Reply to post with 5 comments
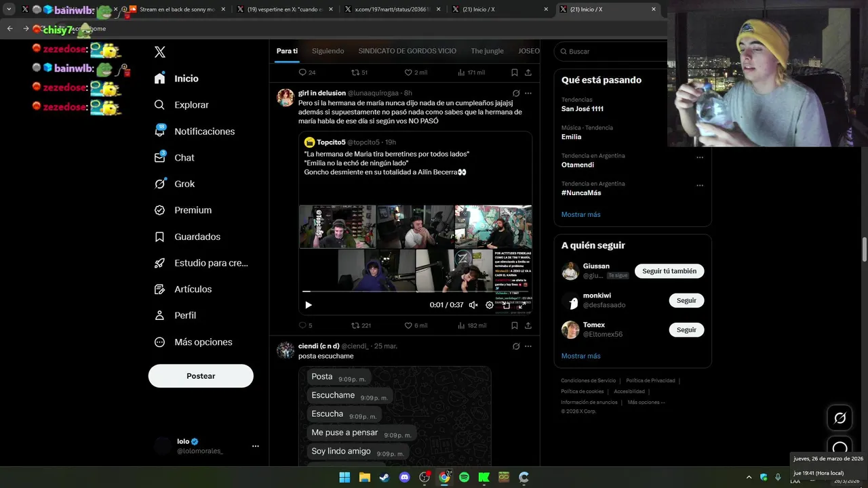The width and height of the screenshot is (868, 488). (x=306, y=326)
